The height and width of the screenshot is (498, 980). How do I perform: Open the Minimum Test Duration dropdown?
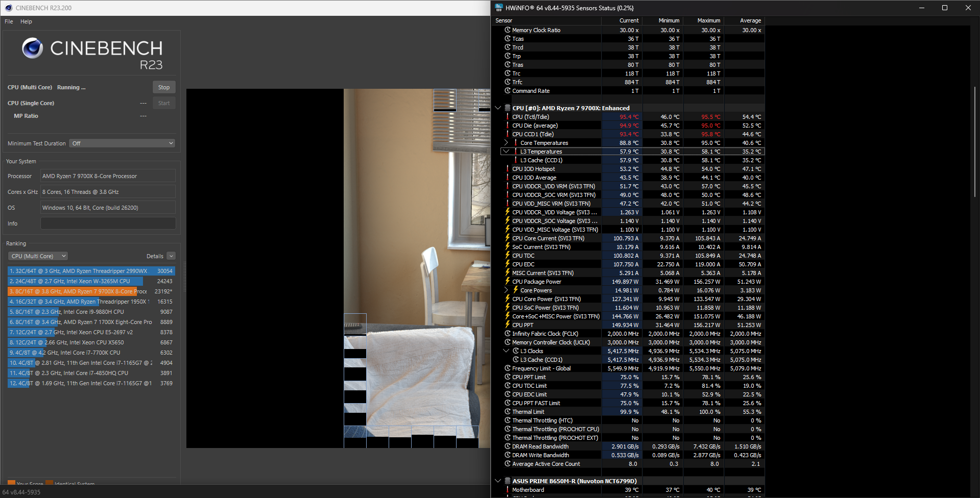click(122, 143)
